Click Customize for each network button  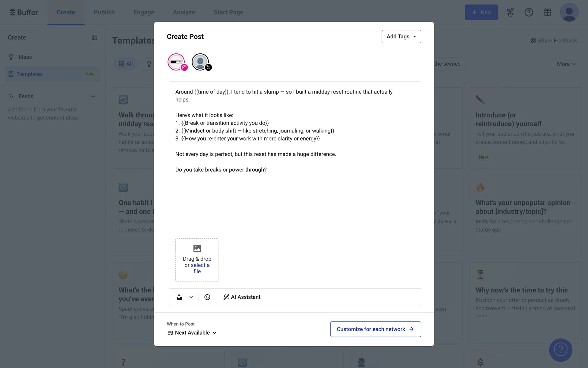[375, 329]
